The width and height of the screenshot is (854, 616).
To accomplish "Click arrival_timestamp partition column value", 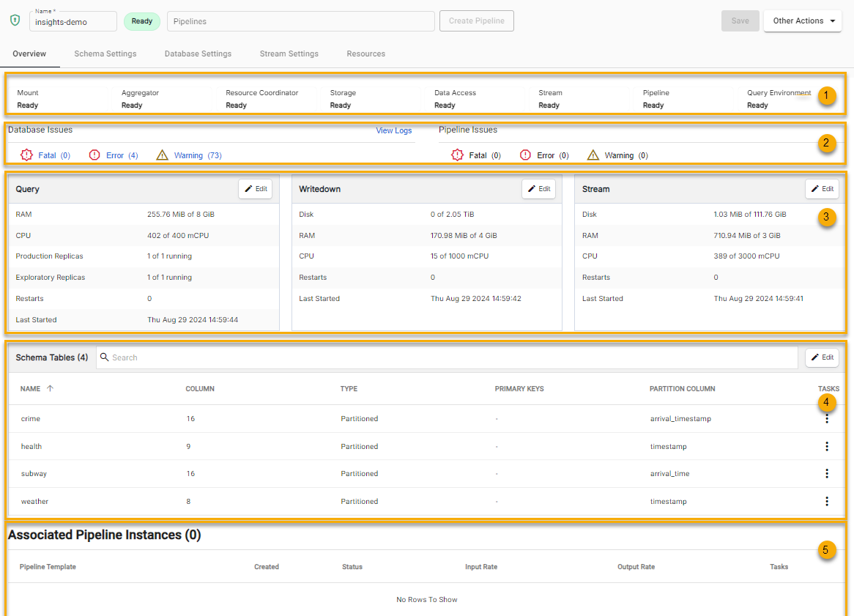I will point(680,418).
